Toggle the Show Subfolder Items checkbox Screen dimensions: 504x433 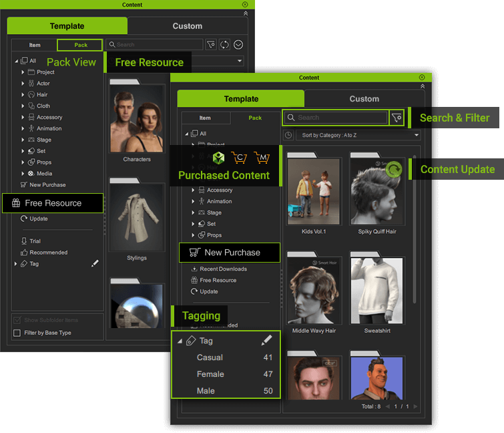pyautogui.click(x=17, y=320)
